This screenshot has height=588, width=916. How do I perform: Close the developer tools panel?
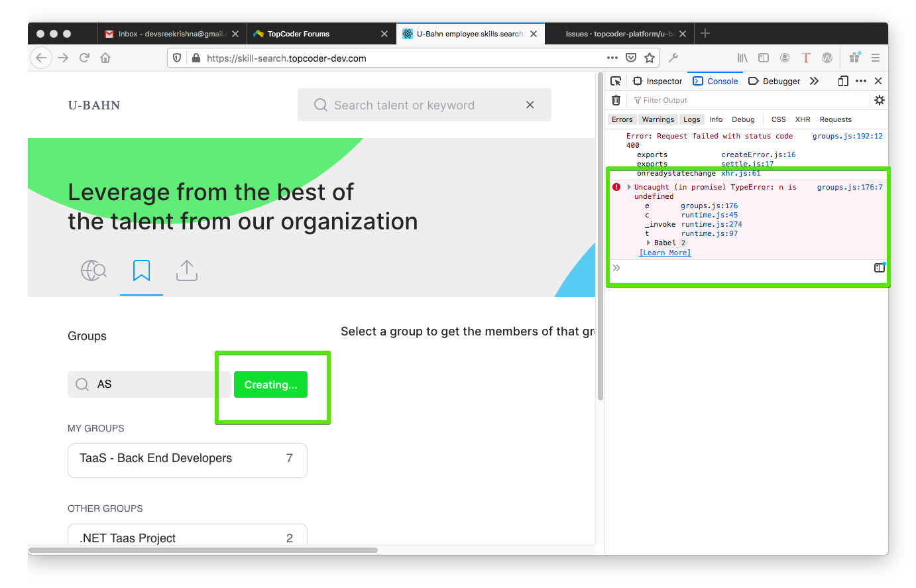[878, 81]
